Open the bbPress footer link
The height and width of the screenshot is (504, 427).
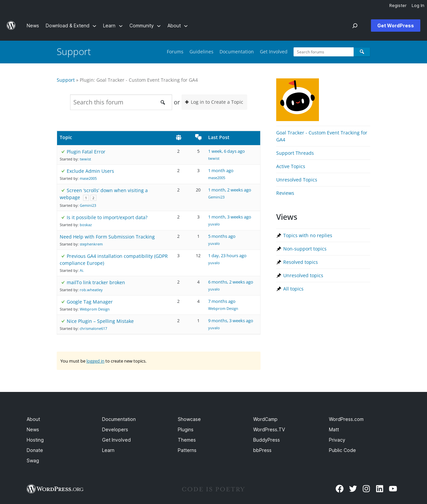coord(262,450)
